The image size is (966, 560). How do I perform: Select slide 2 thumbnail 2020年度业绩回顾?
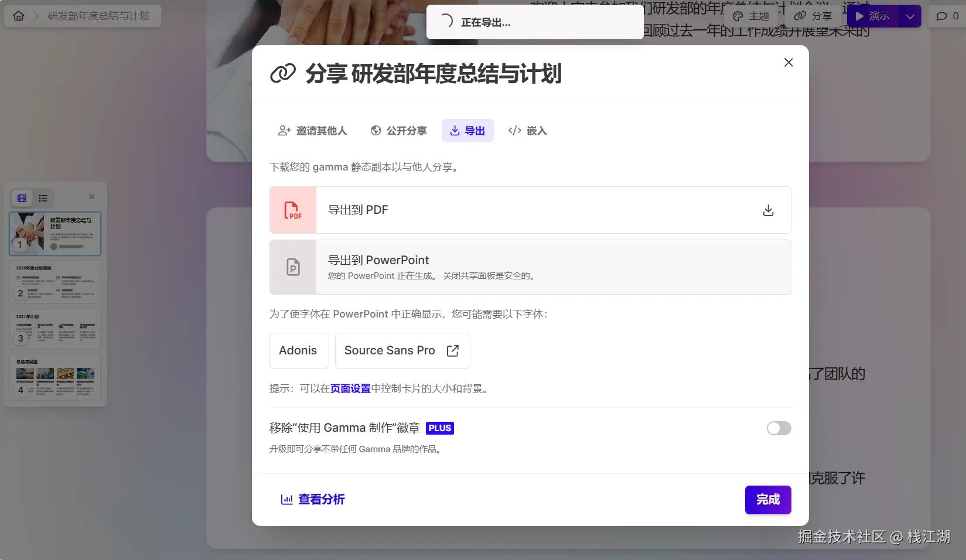coord(55,282)
